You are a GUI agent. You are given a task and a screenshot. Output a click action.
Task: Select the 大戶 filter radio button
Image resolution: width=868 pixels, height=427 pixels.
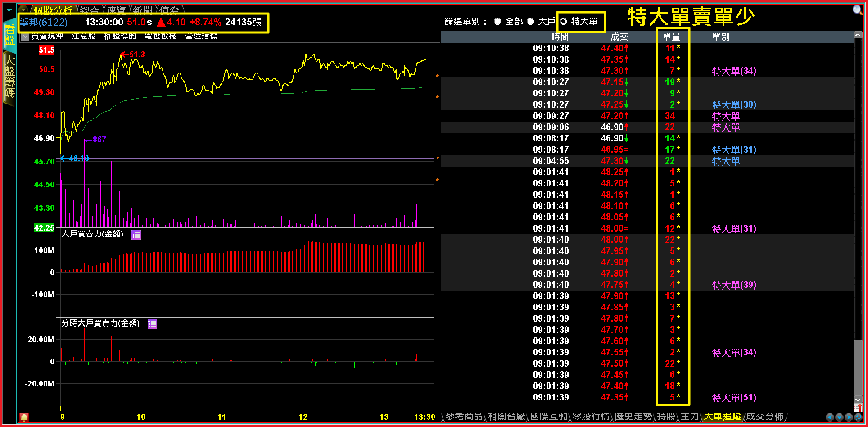[530, 22]
